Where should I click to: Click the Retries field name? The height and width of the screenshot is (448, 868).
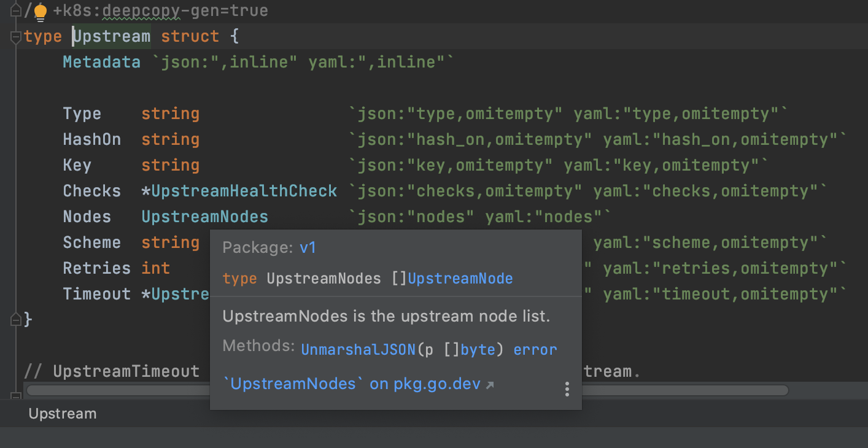click(97, 269)
